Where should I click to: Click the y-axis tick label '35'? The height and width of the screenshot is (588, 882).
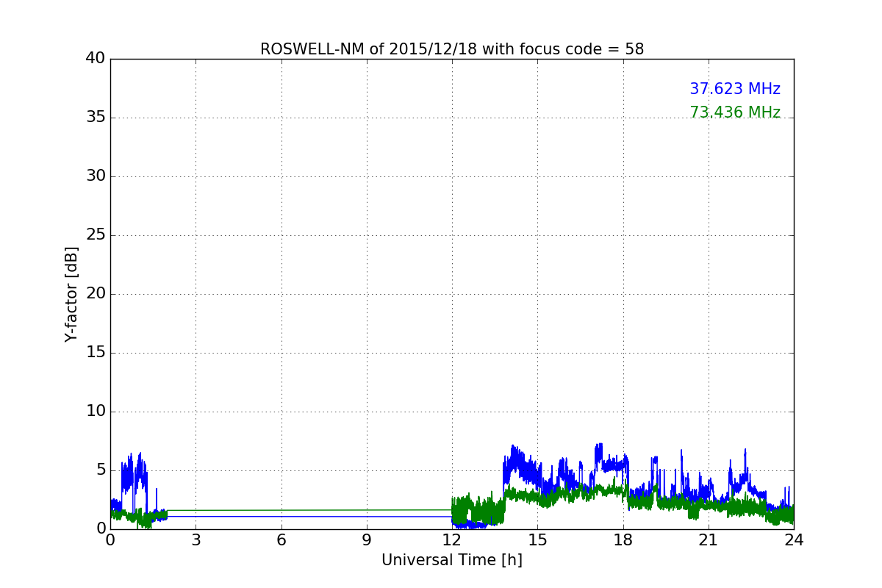[96, 118]
